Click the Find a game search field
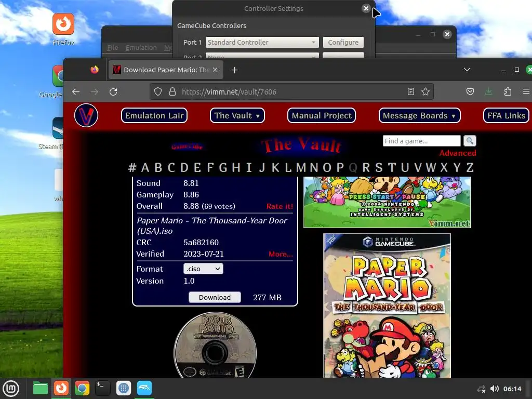 point(421,141)
